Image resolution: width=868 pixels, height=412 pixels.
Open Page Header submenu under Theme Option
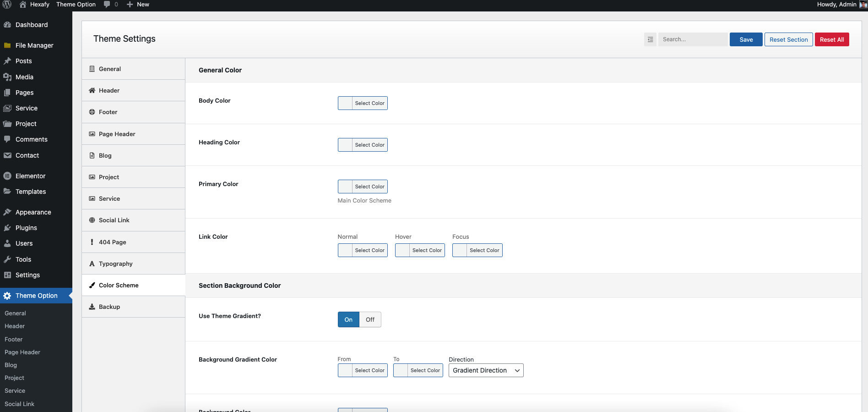[x=22, y=352]
